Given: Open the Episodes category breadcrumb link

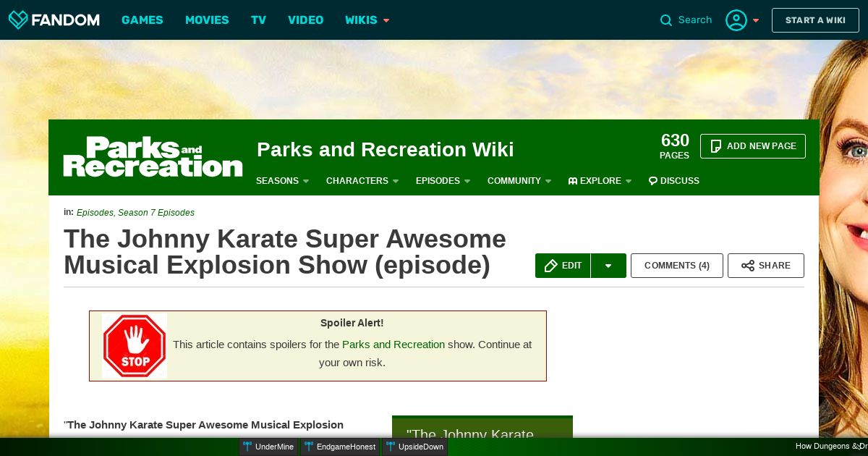Looking at the screenshot, I should [x=95, y=213].
